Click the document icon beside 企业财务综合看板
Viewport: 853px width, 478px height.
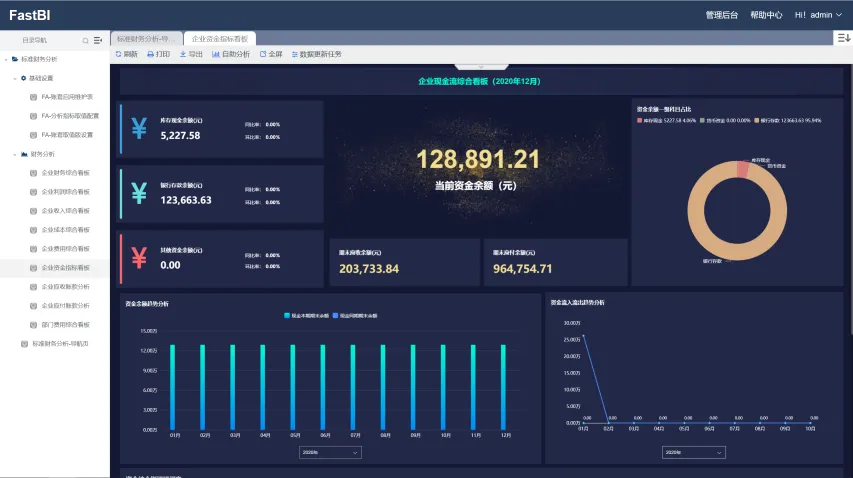pyautogui.click(x=33, y=173)
